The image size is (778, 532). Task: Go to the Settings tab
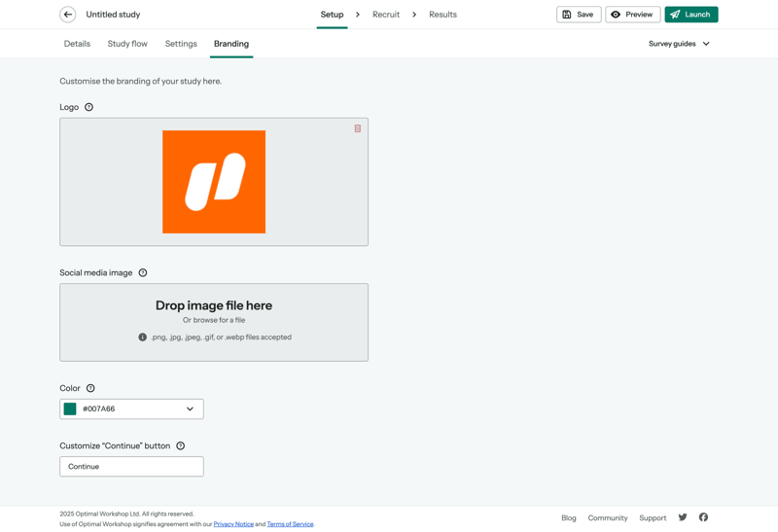point(181,44)
